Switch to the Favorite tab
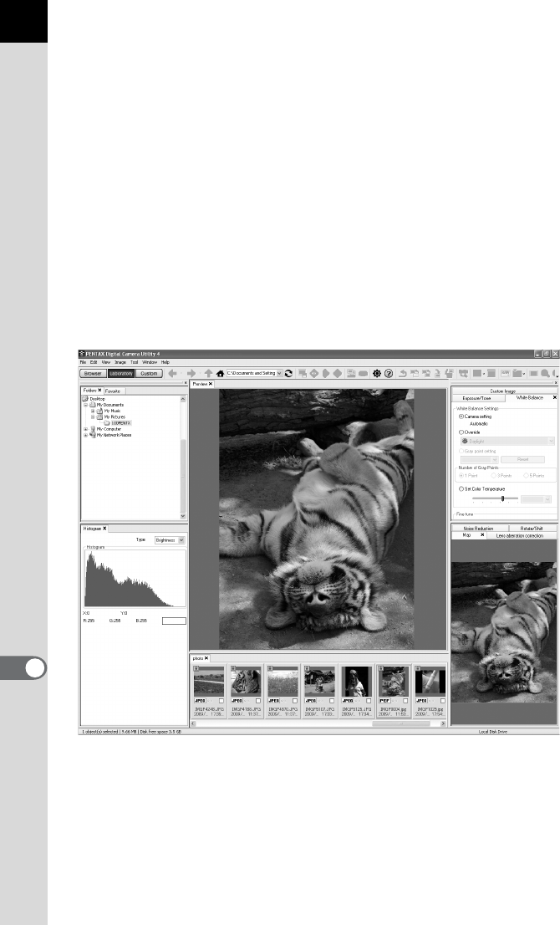The height and width of the screenshot is (925, 560). point(113,391)
